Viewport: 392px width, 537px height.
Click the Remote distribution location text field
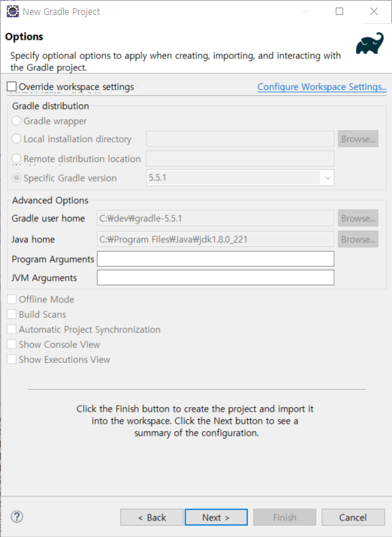pyautogui.click(x=240, y=158)
